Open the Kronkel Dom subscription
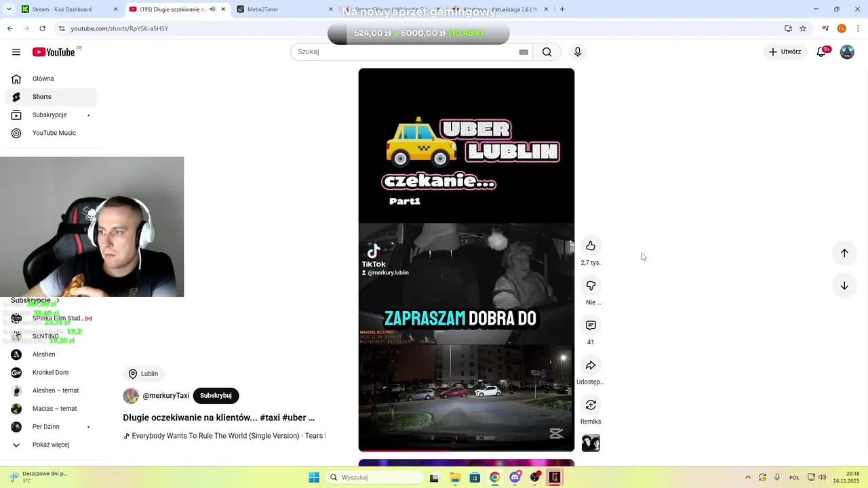This screenshot has width=868, height=488. pos(52,373)
